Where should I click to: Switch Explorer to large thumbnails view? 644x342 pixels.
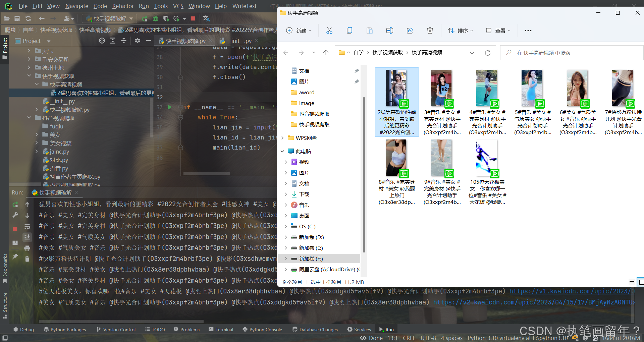tap(641, 282)
